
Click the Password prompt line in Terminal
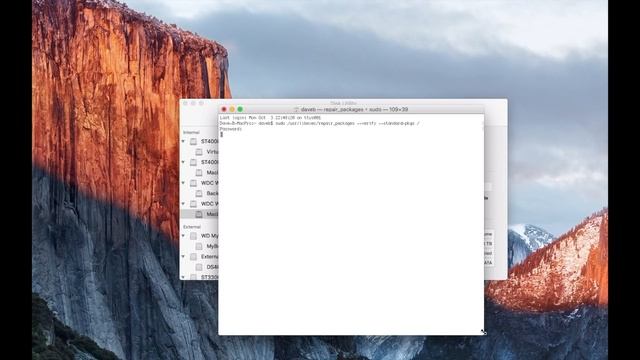[231, 129]
